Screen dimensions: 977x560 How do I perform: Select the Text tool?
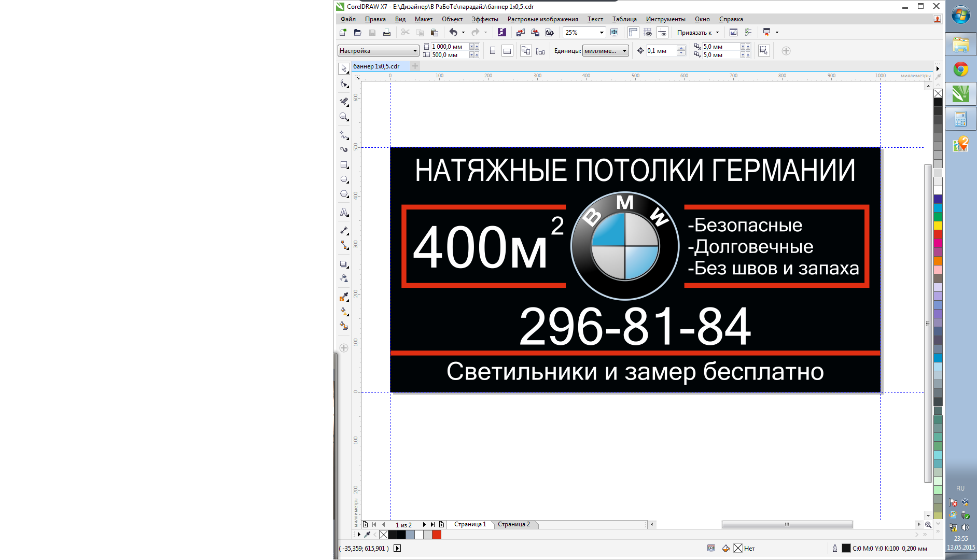[x=344, y=212]
